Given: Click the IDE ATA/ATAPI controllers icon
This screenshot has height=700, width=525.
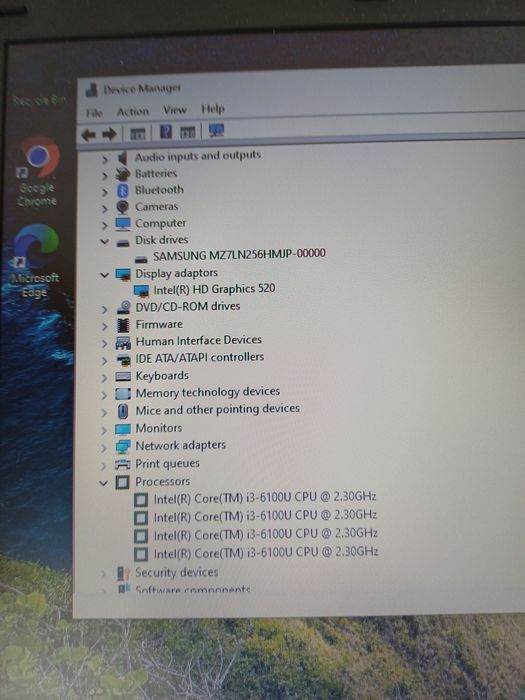Looking at the screenshot, I should [x=123, y=360].
